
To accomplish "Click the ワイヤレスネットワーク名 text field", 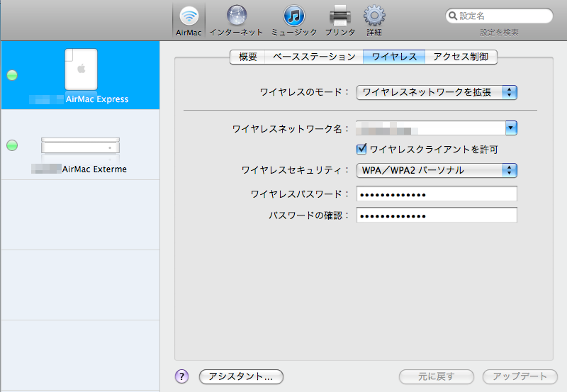I will [431, 128].
